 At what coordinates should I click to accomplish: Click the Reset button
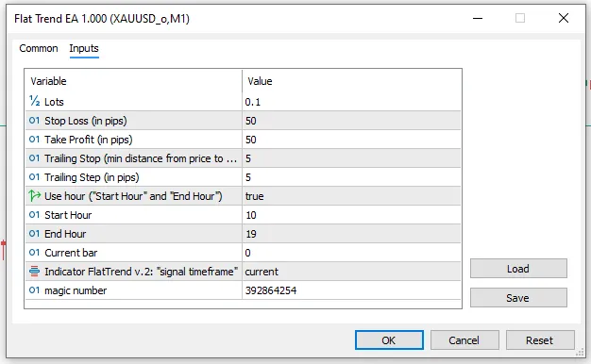[540, 340]
